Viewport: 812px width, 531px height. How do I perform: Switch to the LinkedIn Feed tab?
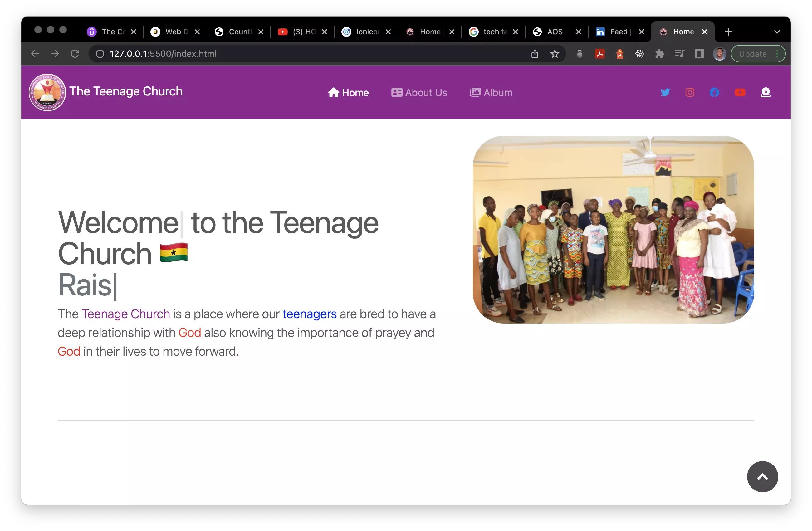(615, 32)
